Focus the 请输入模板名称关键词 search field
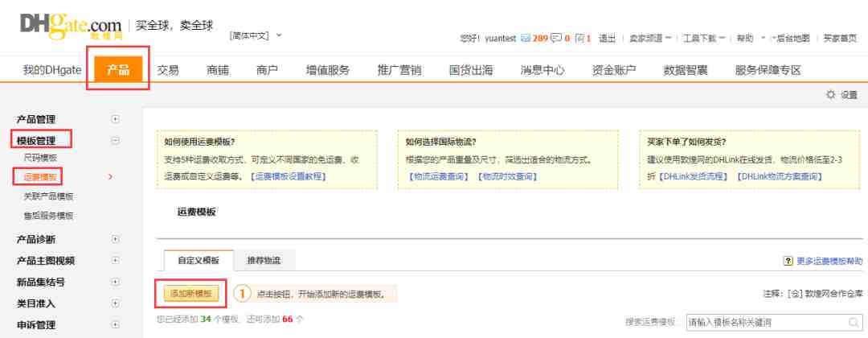 (773, 322)
